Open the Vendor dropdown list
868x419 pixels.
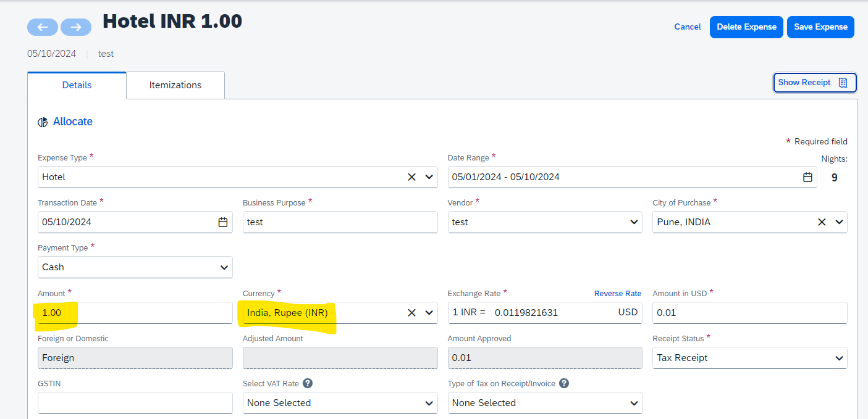point(633,222)
